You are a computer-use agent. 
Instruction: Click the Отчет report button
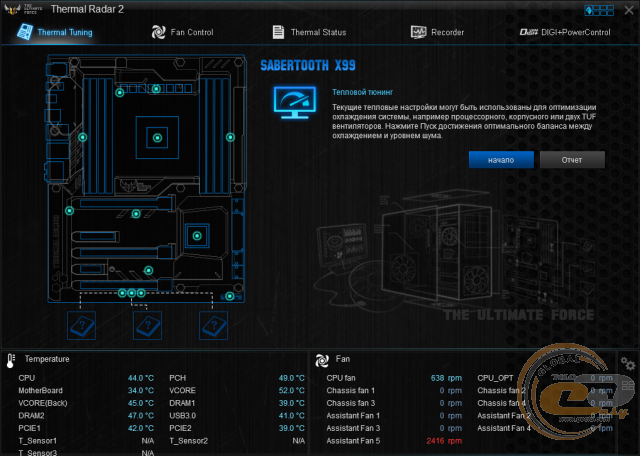[x=572, y=160]
